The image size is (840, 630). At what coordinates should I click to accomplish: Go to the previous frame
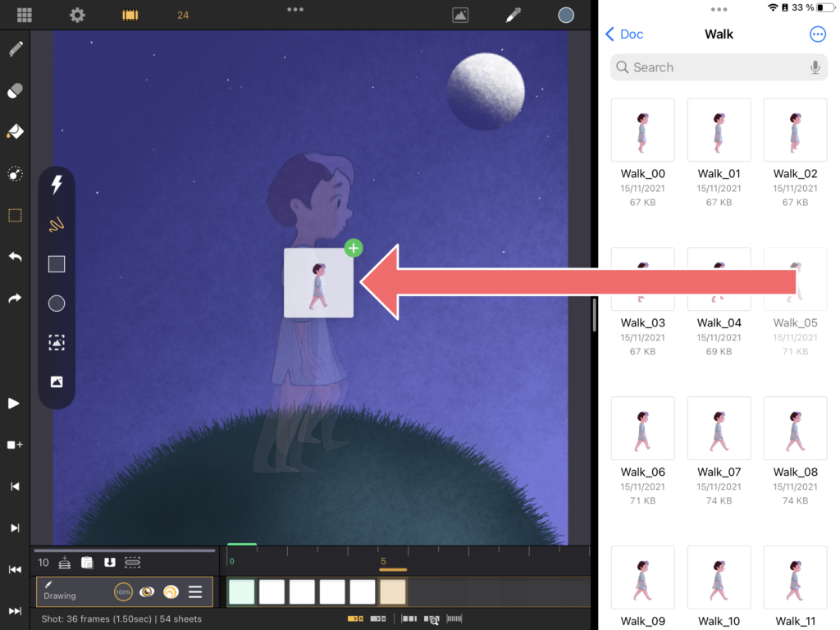(x=15, y=486)
